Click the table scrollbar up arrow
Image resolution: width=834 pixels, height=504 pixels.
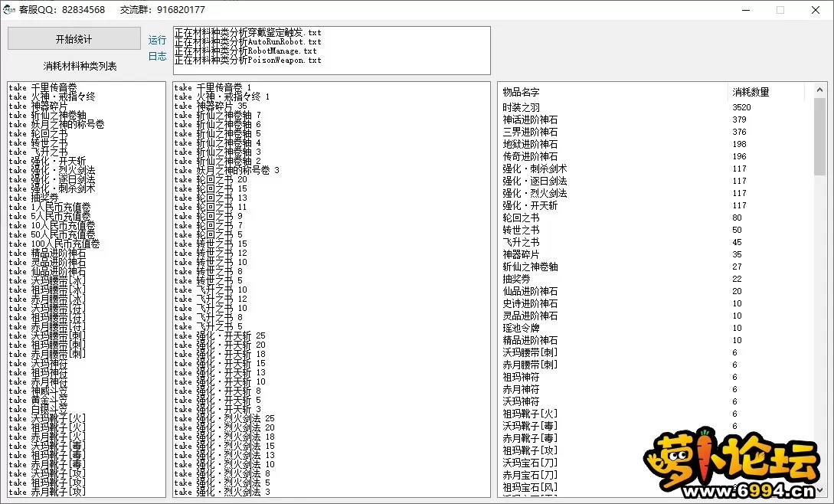coord(819,90)
